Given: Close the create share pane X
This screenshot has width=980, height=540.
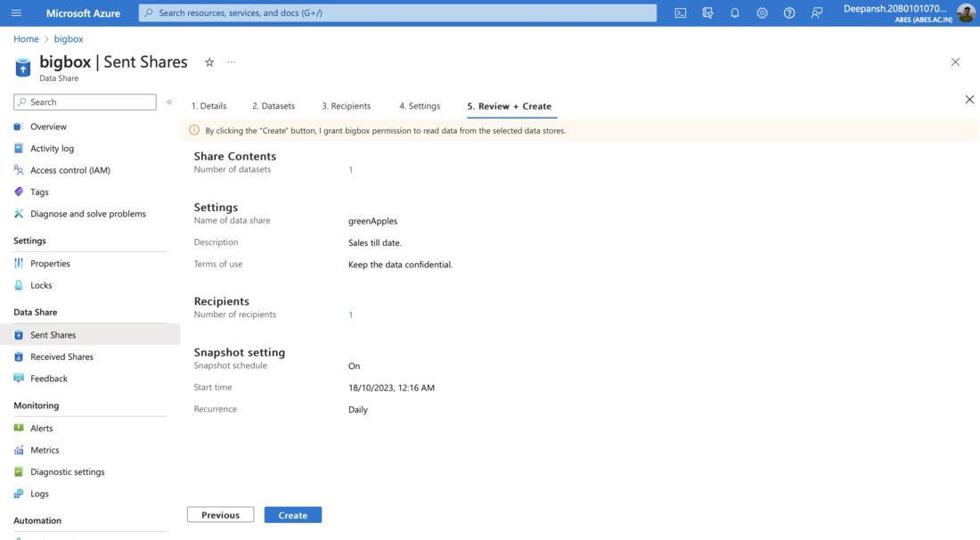Looking at the screenshot, I should coord(969,100).
